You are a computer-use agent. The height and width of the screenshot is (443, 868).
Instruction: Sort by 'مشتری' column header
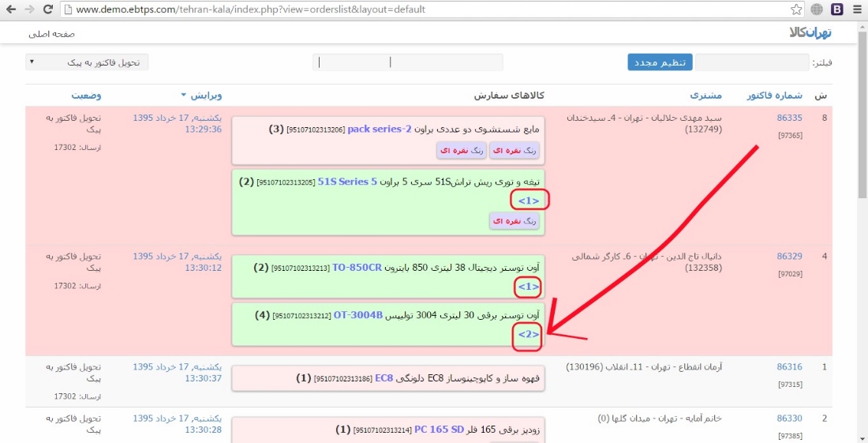click(706, 96)
